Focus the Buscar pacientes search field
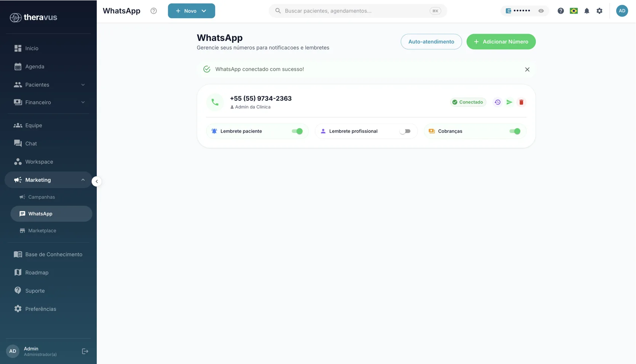 (x=358, y=11)
